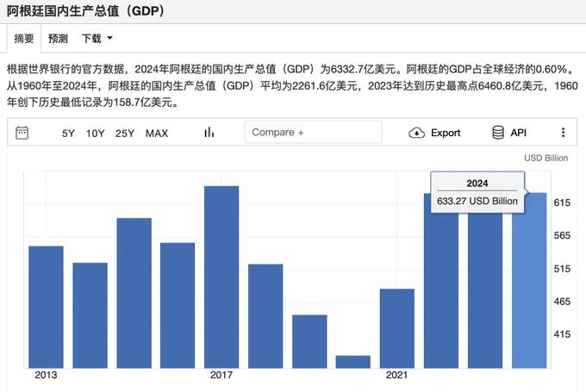Viewport: 586px width, 392px height.
Task: Open the calendar date range picker
Action: (22, 133)
